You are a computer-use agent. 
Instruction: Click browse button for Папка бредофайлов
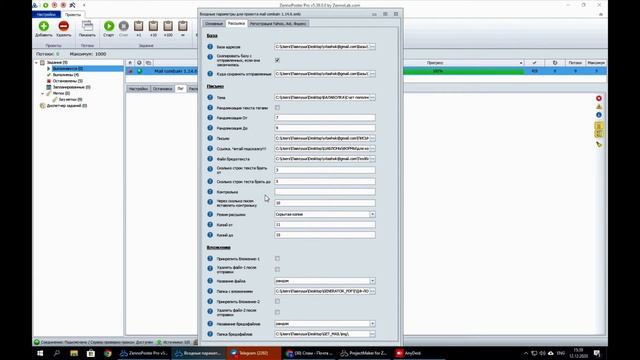coord(372,334)
